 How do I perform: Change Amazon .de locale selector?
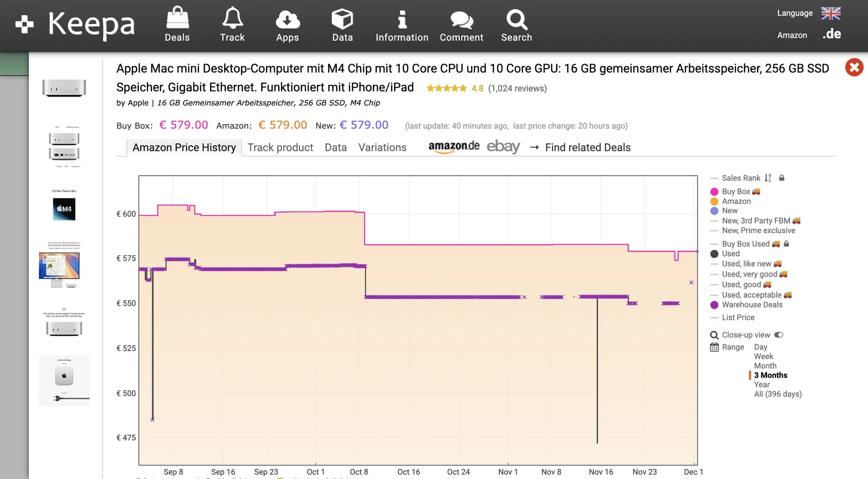point(832,34)
